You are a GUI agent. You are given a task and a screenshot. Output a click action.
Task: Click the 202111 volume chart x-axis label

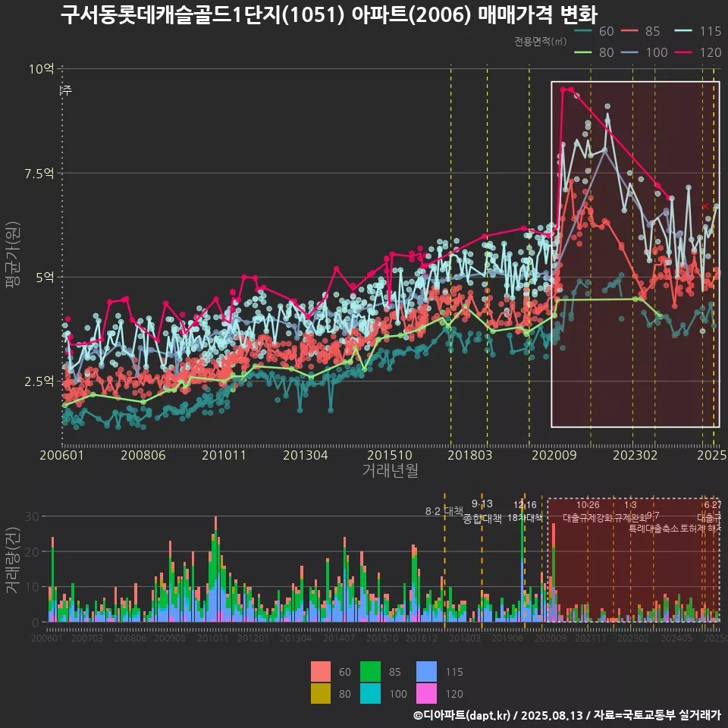click(591, 639)
